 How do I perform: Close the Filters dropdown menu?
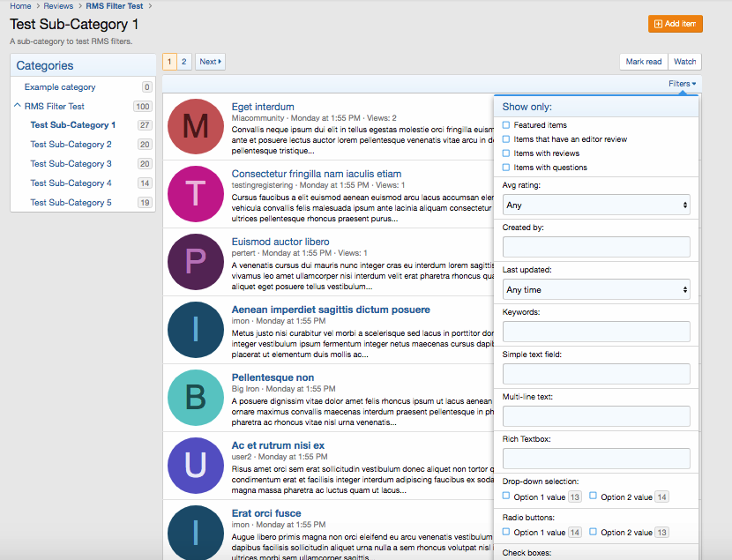[x=682, y=84]
